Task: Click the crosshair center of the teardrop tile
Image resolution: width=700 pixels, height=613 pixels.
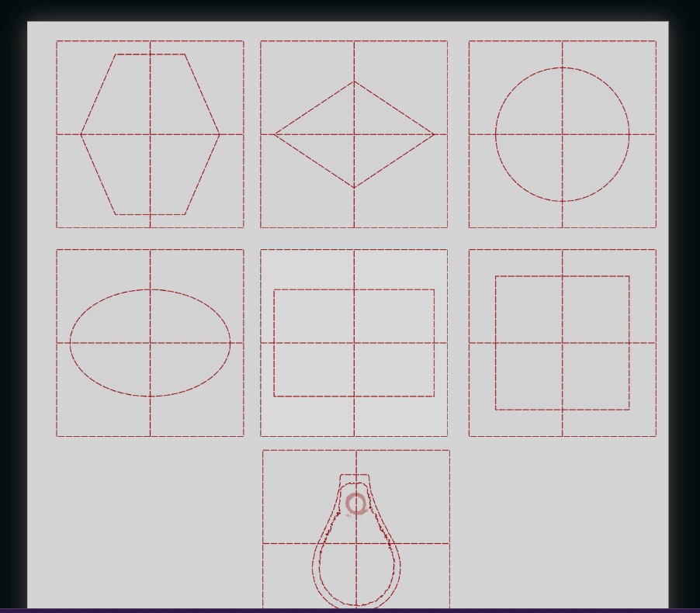Action: (x=356, y=543)
